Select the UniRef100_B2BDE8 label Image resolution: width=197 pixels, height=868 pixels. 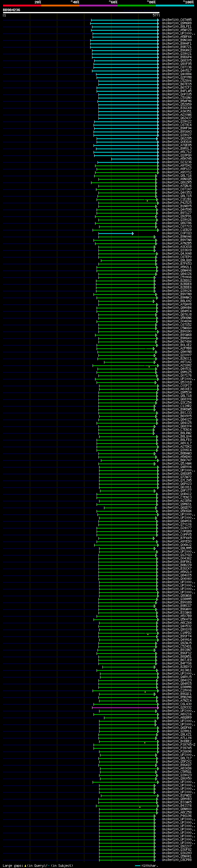point(177,284)
